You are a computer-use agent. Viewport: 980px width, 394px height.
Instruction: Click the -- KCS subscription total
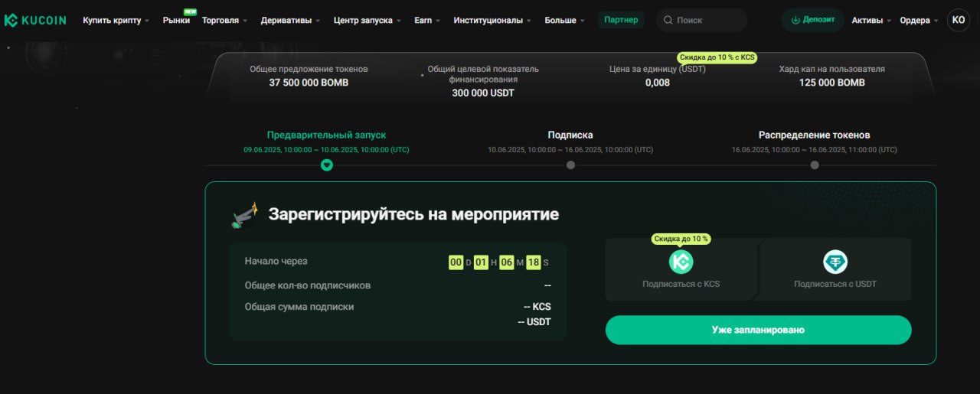[537, 307]
